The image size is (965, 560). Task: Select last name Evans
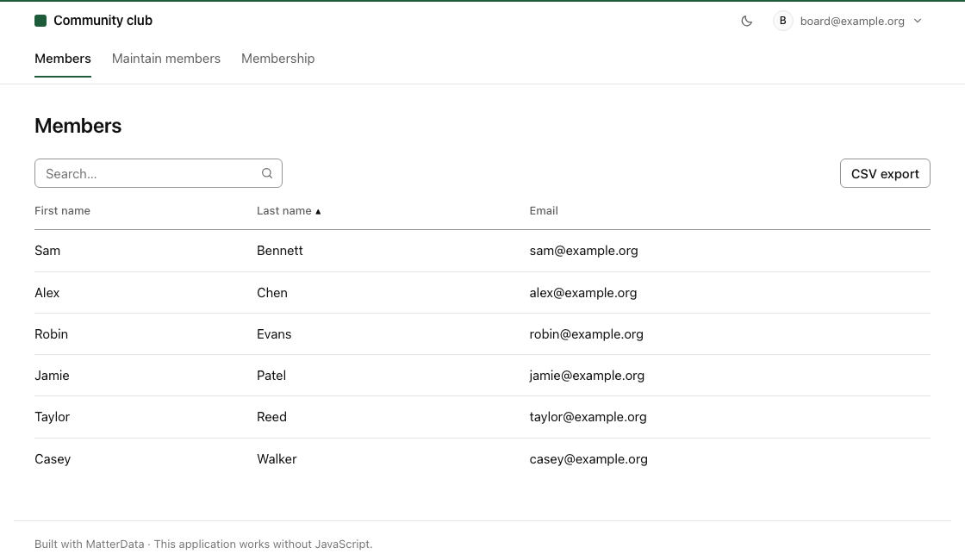pyautogui.click(x=274, y=334)
